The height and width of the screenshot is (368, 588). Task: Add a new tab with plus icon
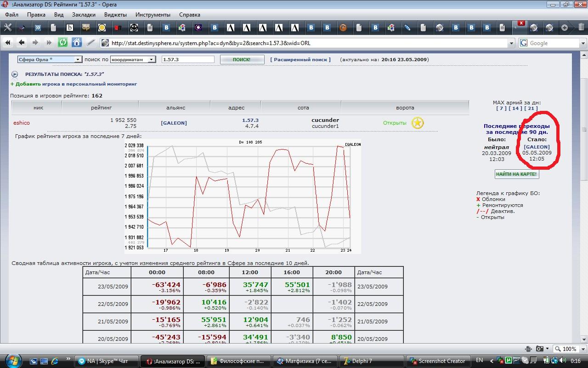click(x=565, y=28)
